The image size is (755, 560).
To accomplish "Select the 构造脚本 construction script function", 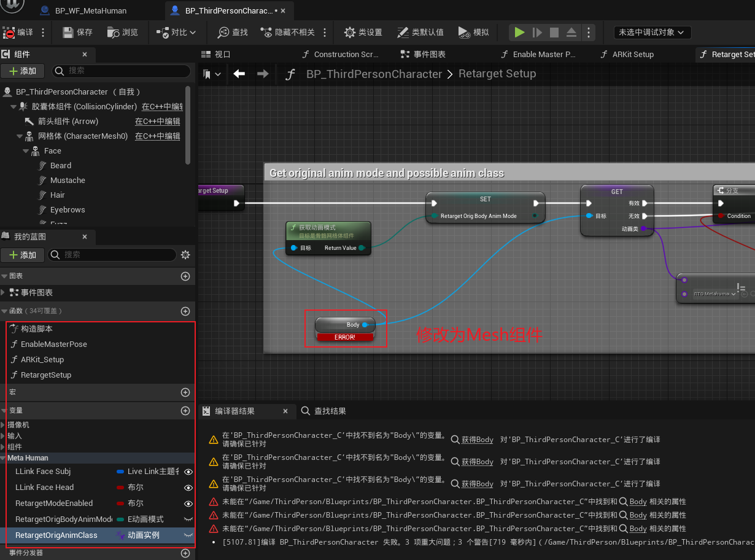I will [x=37, y=329].
